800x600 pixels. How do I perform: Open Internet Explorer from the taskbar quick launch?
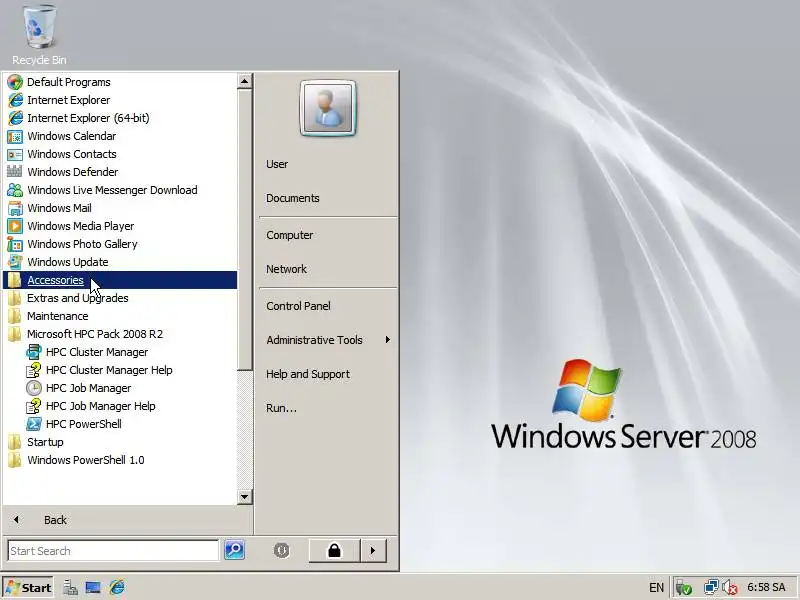(x=117, y=587)
